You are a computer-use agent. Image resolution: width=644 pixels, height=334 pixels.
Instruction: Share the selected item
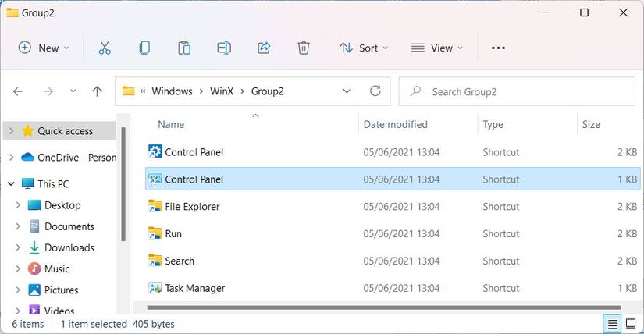point(264,48)
